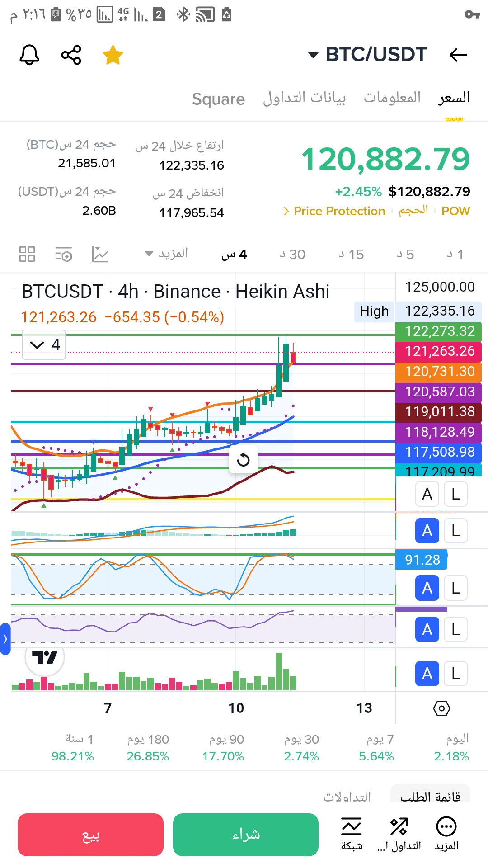
Task: Toggle log scale L beside 91.28 pane
Action: 455,588
